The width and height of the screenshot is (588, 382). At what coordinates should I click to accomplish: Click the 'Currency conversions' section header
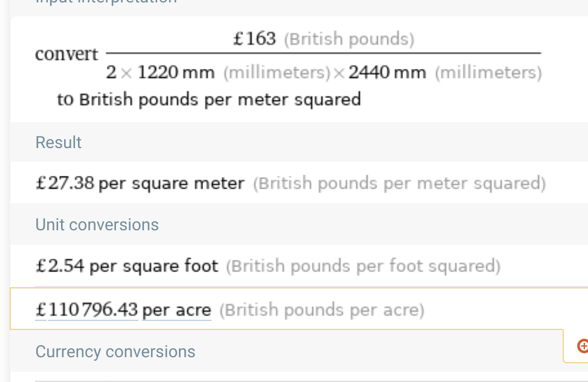(115, 352)
